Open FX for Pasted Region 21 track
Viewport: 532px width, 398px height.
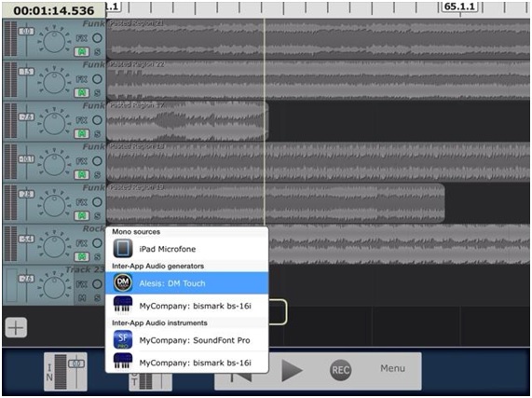point(82,38)
